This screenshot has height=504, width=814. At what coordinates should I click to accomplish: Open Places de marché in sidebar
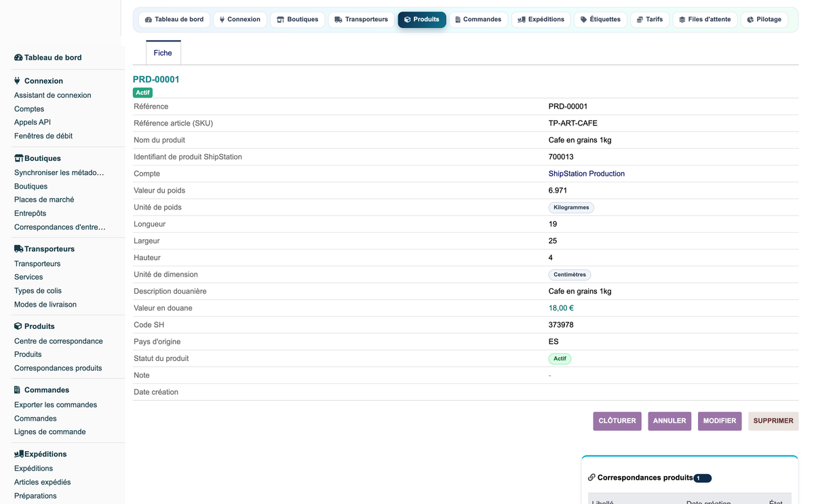pos(44,200)
